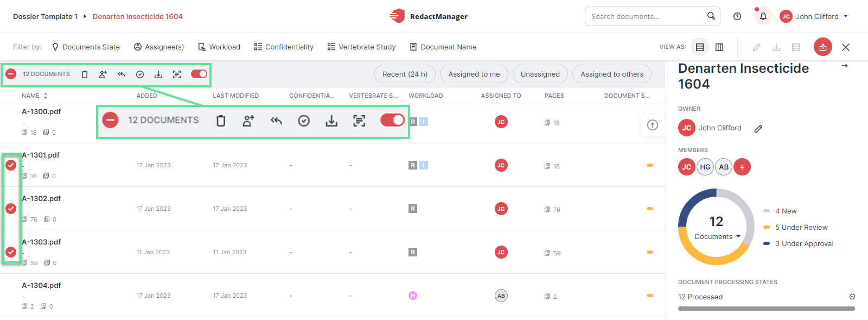Edit the owner with the pencil icon
Screen dimensions: 868x320
(x=758, y=129)
